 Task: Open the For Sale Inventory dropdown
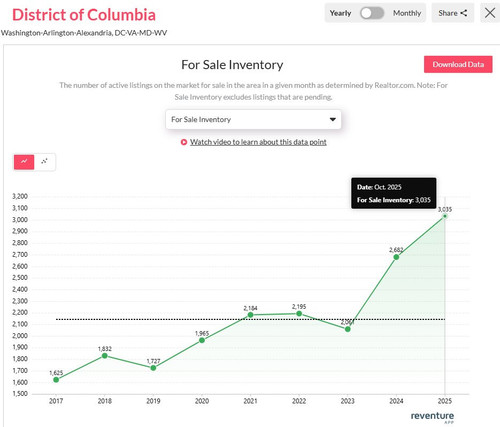253,119
